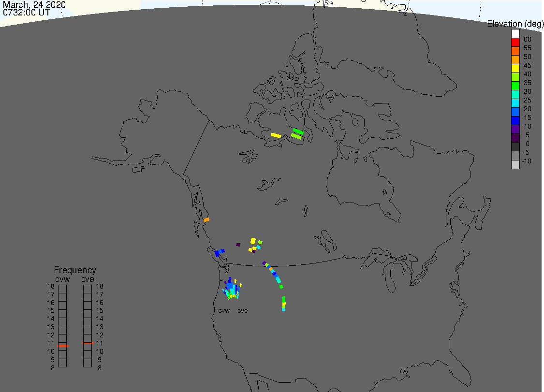Viewport: 544px width, 392px height.
Task: Click the lone green marker on curved arc
Action: (281, 287)
